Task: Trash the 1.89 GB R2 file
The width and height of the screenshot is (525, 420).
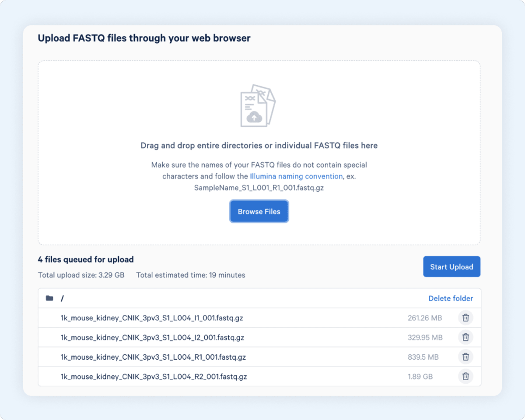Action: [465, 376]
